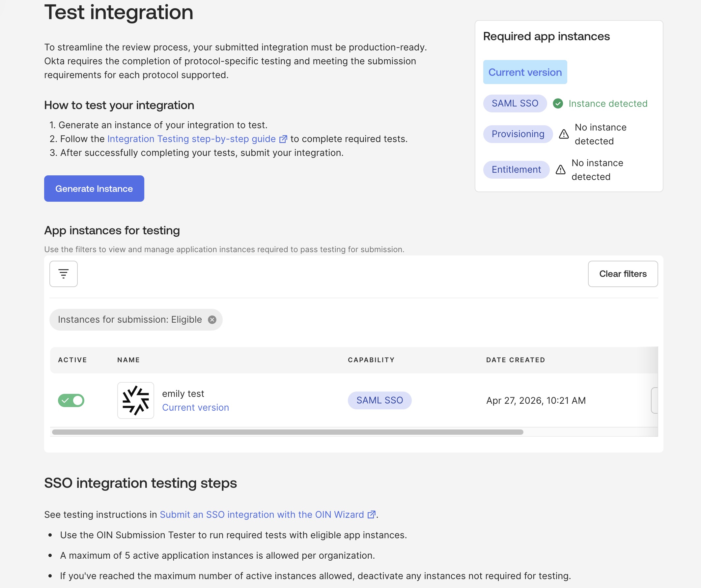The image size is (701, 588).
Task: Open 'Submit an SSO integration with the OIN Wizard' link
Action: [262, 514]
